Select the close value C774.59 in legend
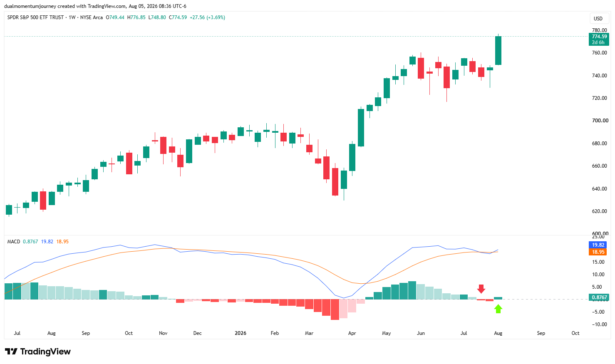Viewport: 615px width, 364px height. click(x=178, y=17)
